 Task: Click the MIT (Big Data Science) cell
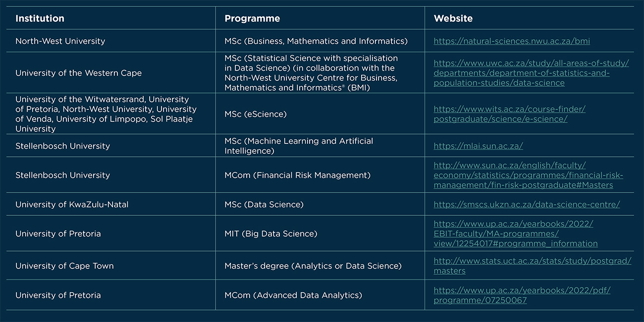click(270, 234)
